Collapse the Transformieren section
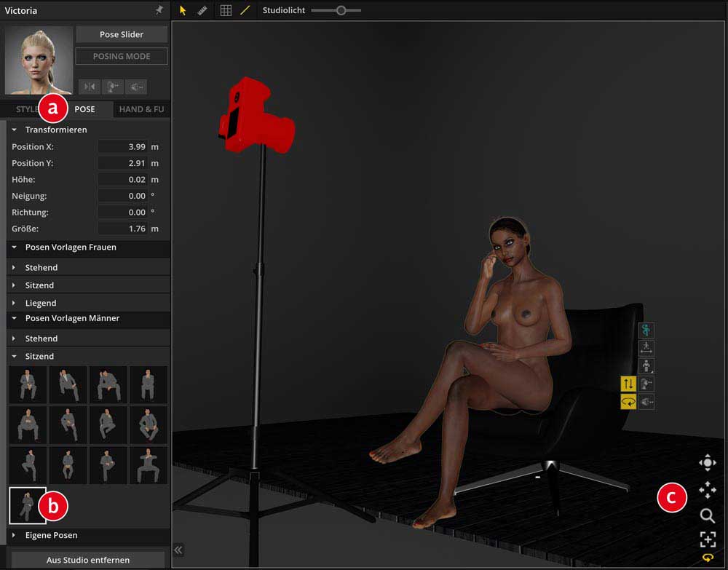 coord(14,130)
